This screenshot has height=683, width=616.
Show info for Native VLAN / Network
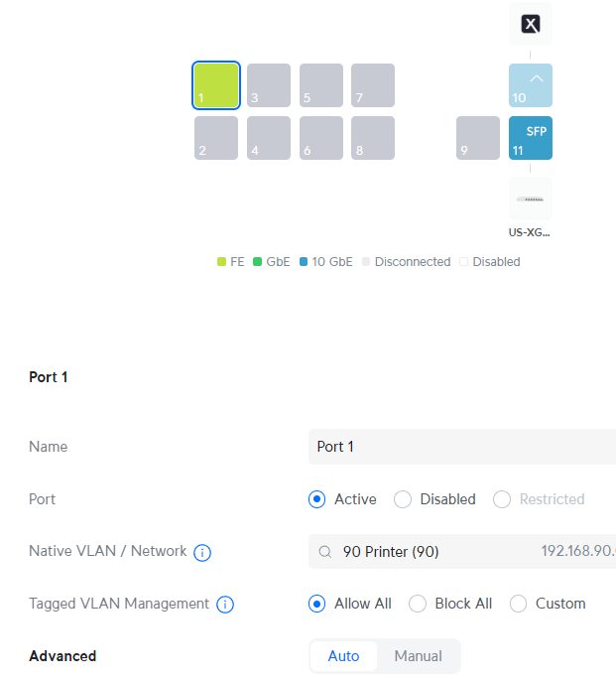click(x=202, y=552)
